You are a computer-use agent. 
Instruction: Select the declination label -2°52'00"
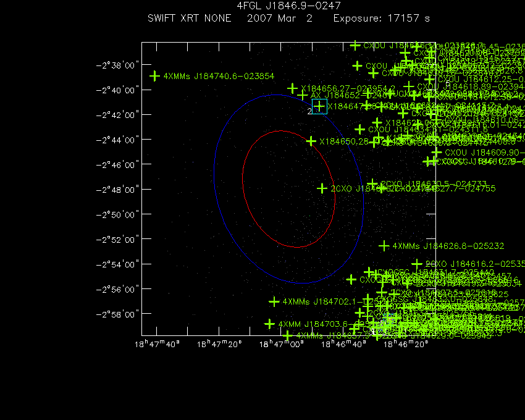click(117, 240)
